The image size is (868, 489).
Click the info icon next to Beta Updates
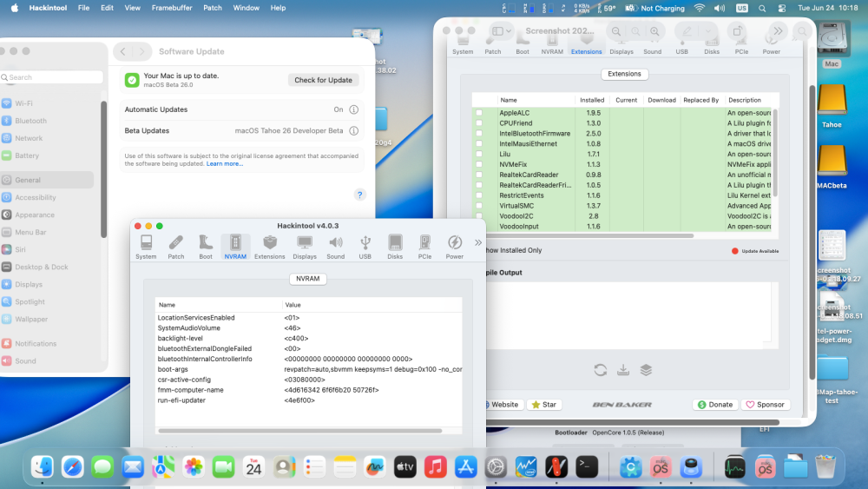pos(354,130)
